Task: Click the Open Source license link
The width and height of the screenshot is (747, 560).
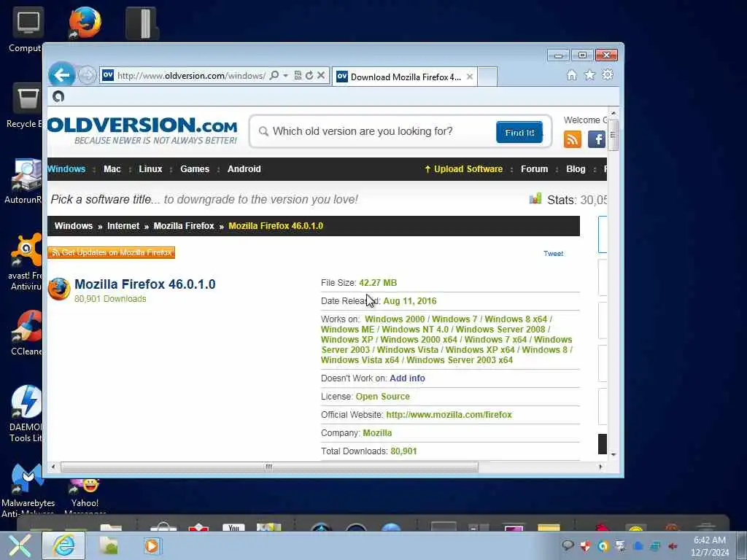Action: (382, 396)
